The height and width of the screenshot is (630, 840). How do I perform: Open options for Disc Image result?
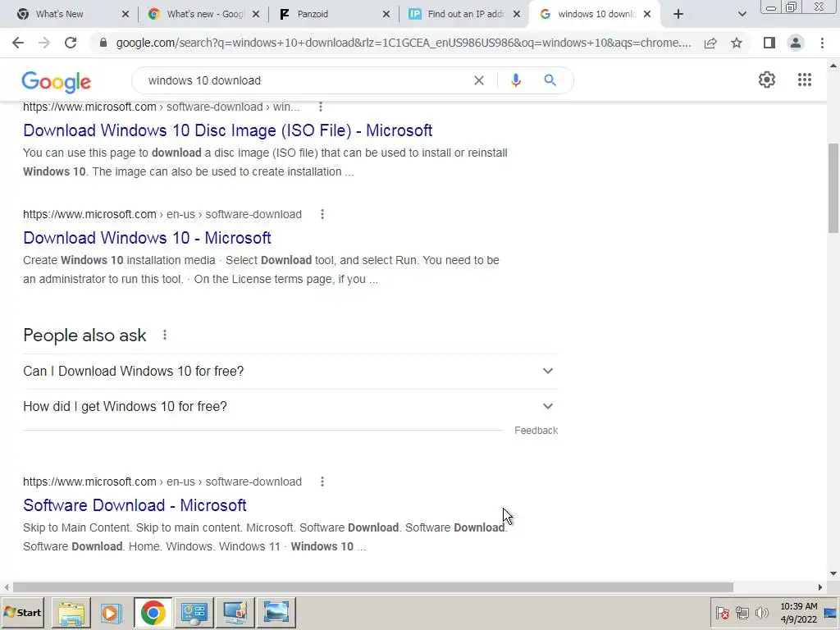321,107
